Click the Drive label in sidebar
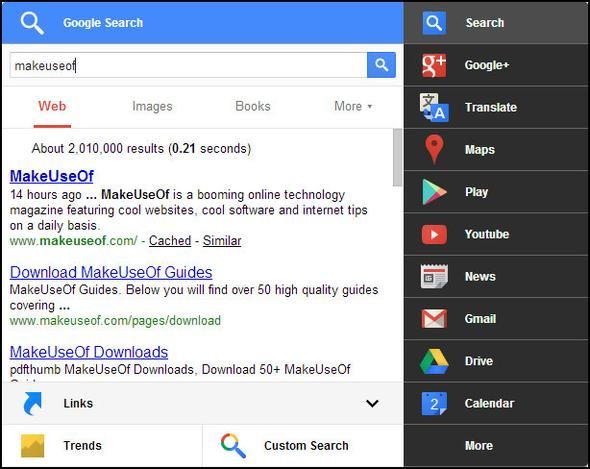Image resolution: width=590 pixels, height=469 pixels. click(x=479, y=361)
